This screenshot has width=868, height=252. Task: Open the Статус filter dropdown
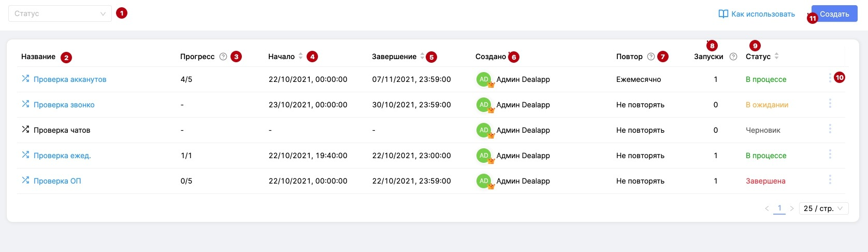pyautogui.click(x=60, y=14)
